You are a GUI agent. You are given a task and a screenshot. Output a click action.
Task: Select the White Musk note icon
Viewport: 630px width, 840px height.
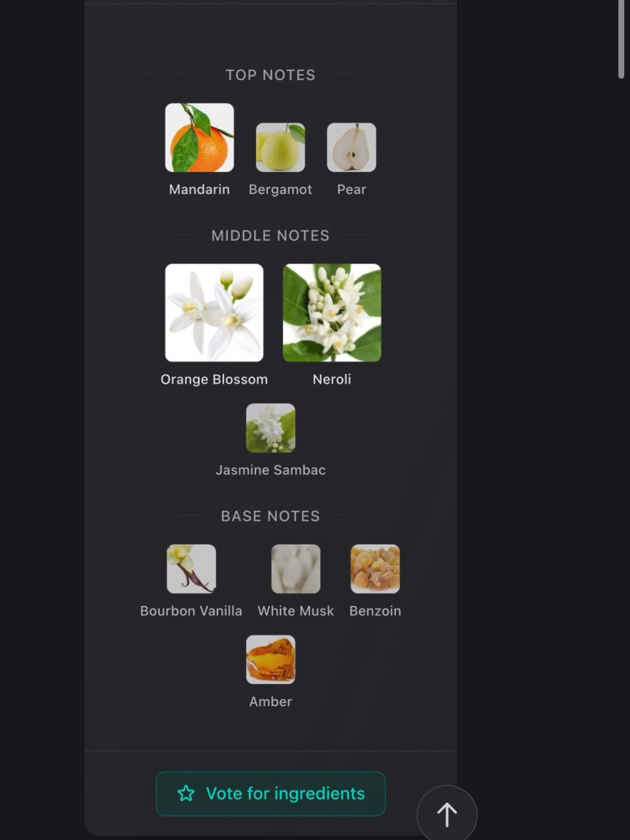[x=296, y=569]
